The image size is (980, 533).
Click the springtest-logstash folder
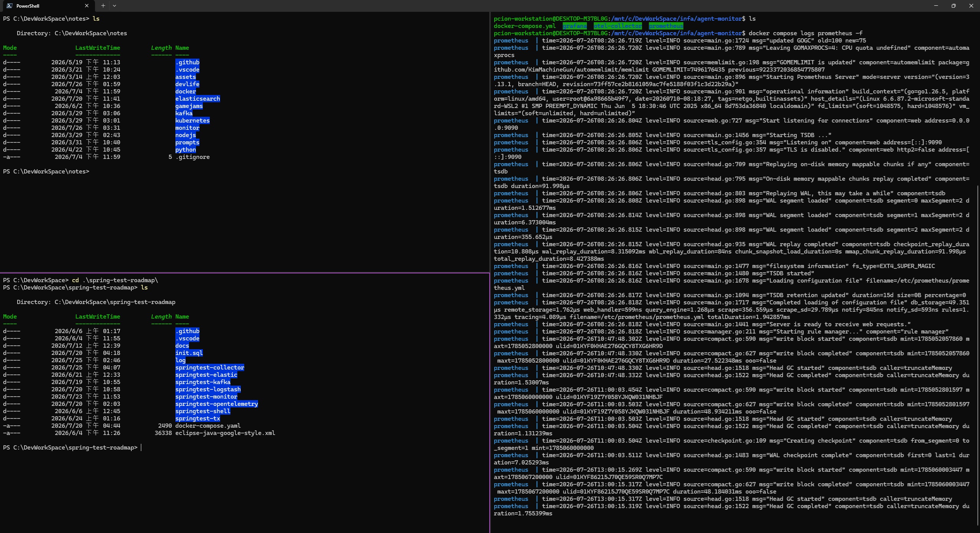[x=208, y=389]
